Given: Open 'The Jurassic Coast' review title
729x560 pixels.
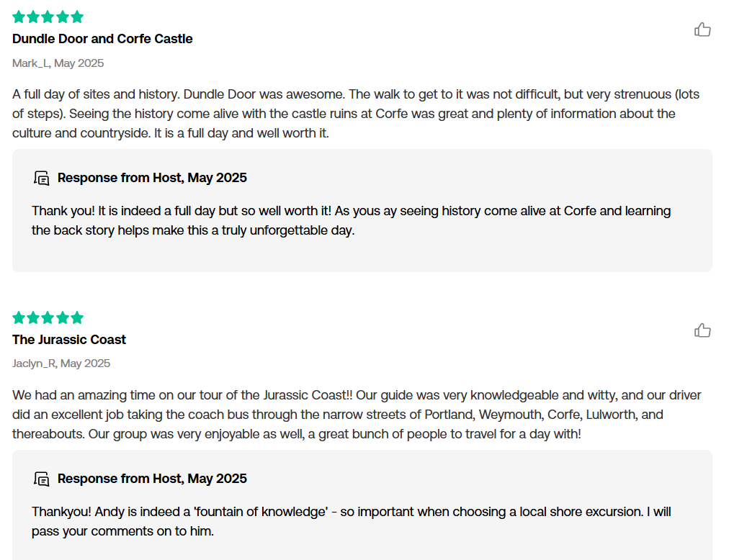Looking at the screenshot, I should point(69,339).
